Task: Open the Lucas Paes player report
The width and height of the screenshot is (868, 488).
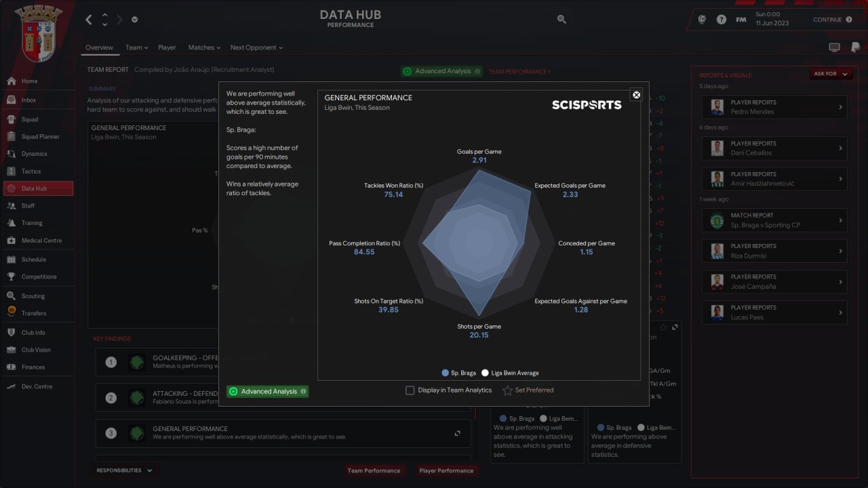Action: (x=774, y=312)
